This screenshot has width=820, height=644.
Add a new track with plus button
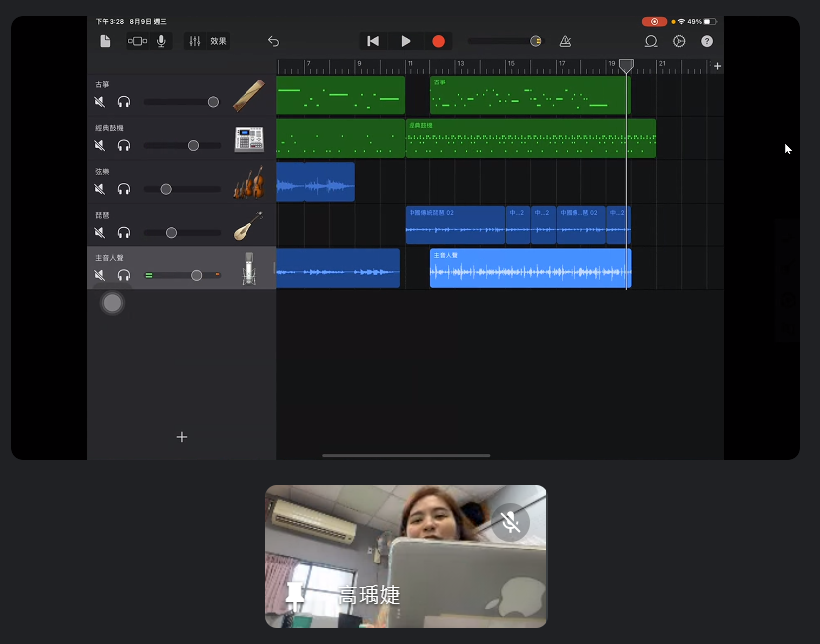click(x=181, y=437)
